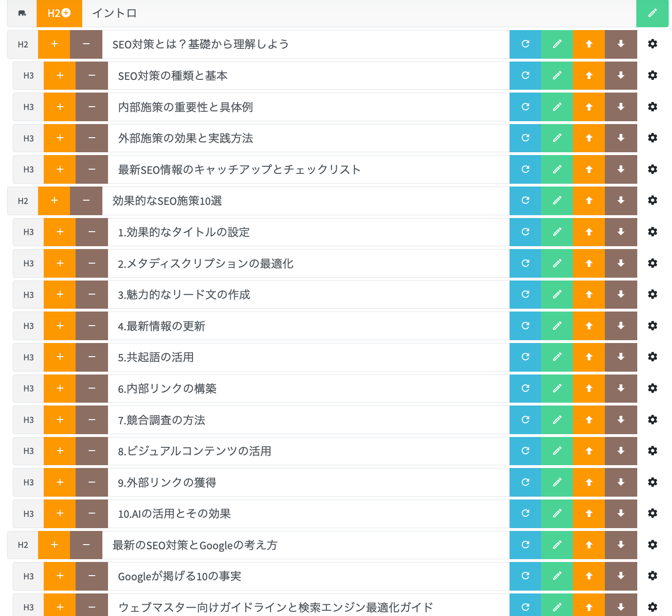Open settings for 8.ビジュアルコンテンツの活用
Screen dimensions: 672x616
tap(652, 451)
